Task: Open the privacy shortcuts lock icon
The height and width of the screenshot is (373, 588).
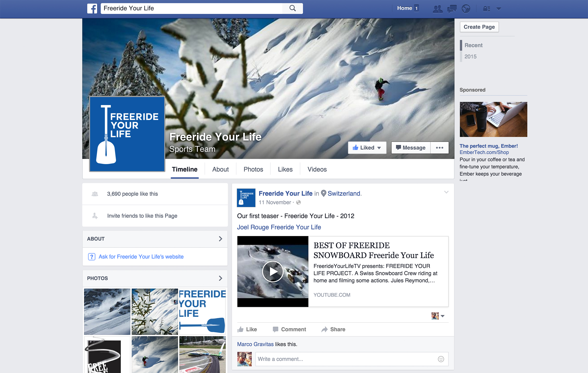Action: (x=486, y=9)
